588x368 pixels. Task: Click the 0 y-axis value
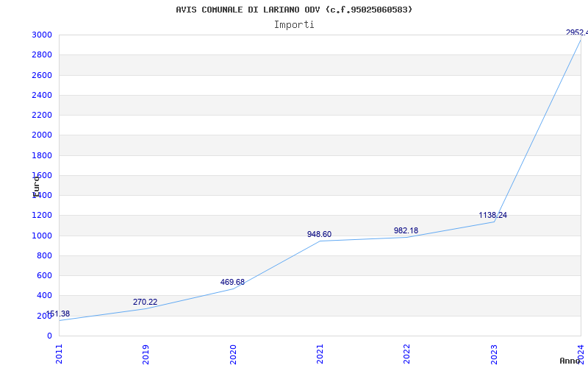(x=49, y=336)
